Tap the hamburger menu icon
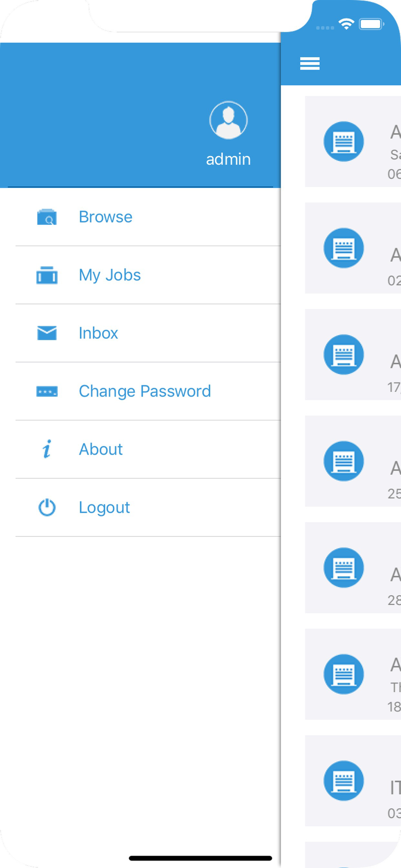This screenshot has width=401, height=868. (310, 63)
